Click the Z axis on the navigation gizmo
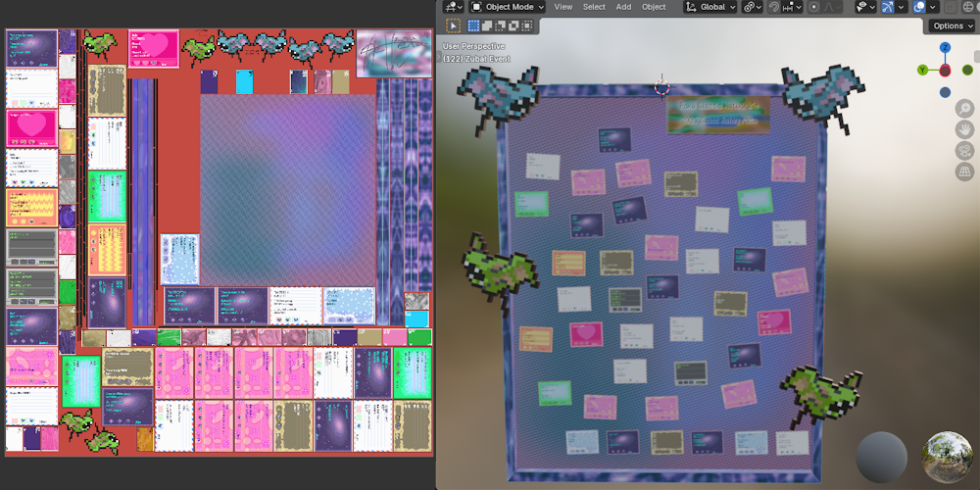The image size is (980, 490). [x=946, y=47]
